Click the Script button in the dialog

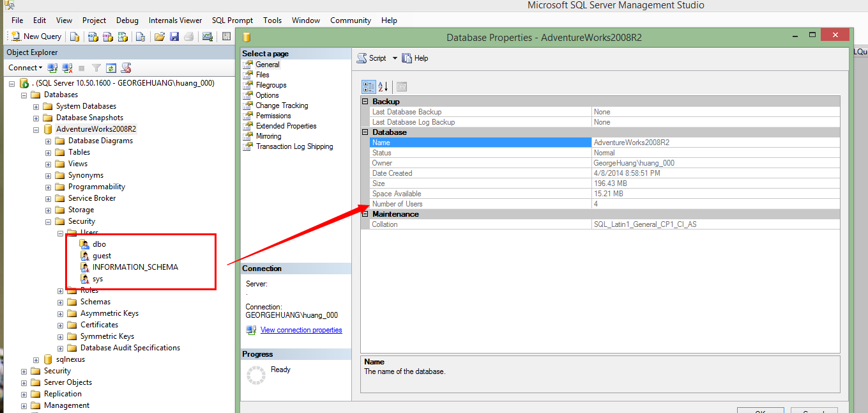click(372, 58)
